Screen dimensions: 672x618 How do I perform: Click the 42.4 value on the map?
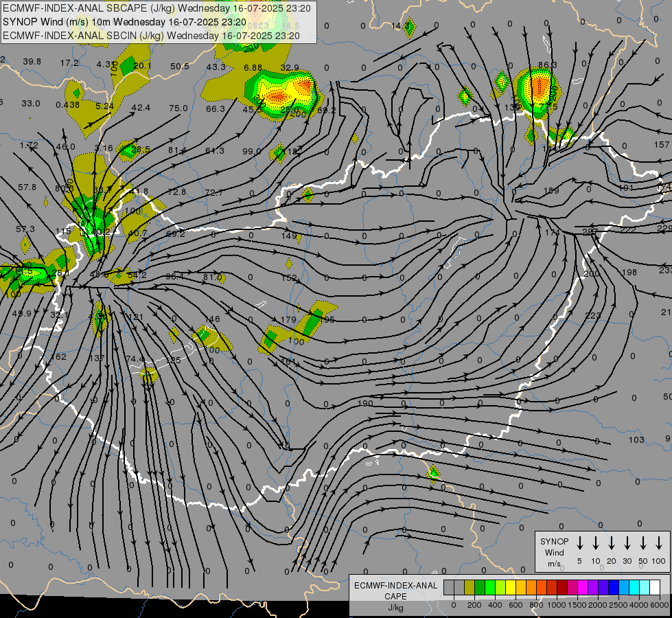[141, 107]
